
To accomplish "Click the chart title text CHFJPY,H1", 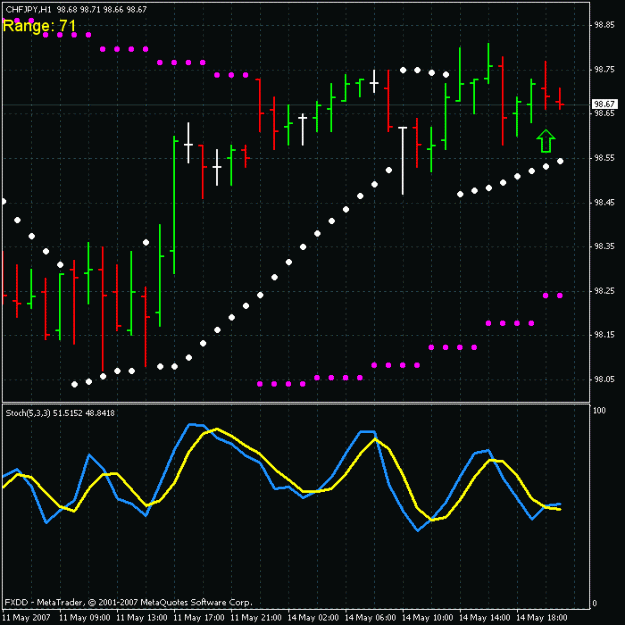I will tap(28, 9).
